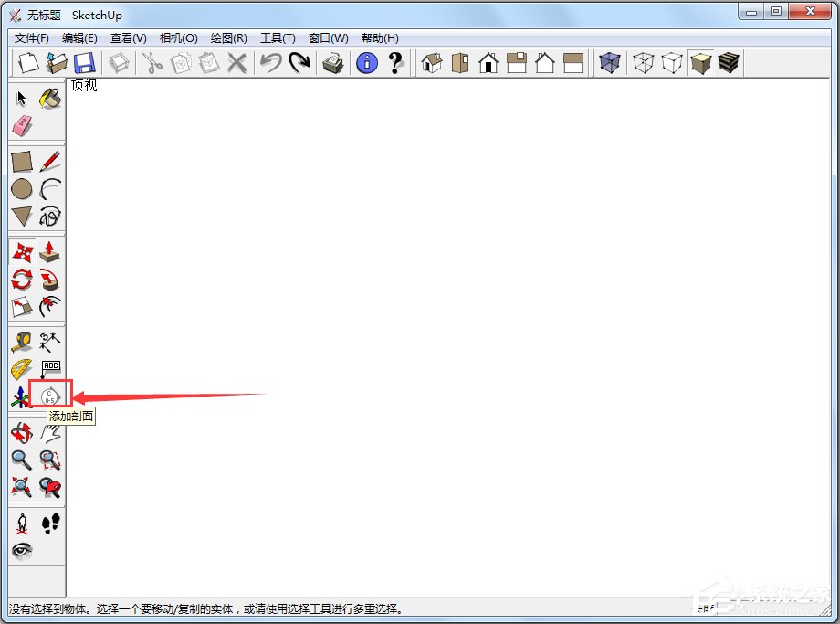Select the Orbit tool
Screen dimensions: 840x624
tap(21, 433)
